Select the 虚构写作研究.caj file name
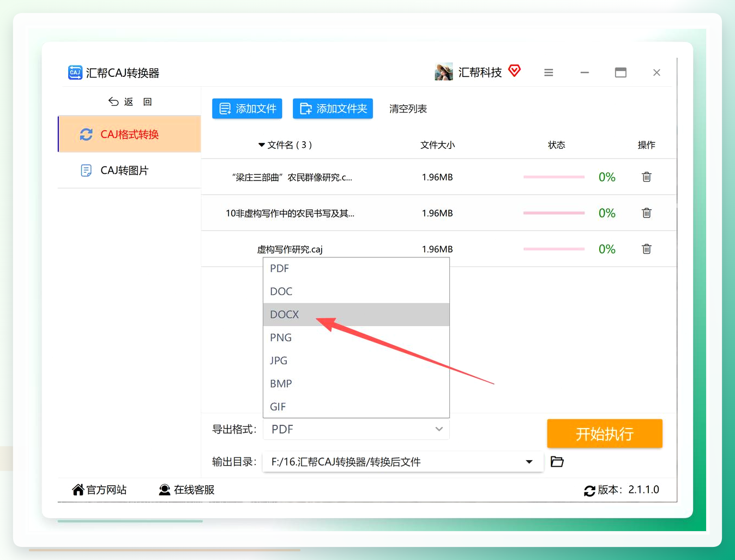 tap(290, 249)
